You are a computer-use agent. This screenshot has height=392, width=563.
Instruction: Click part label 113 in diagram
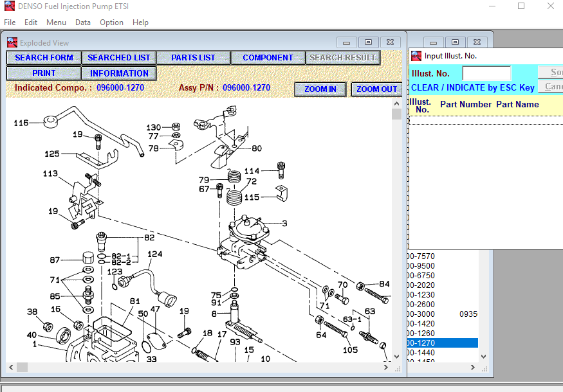(50, 174)
